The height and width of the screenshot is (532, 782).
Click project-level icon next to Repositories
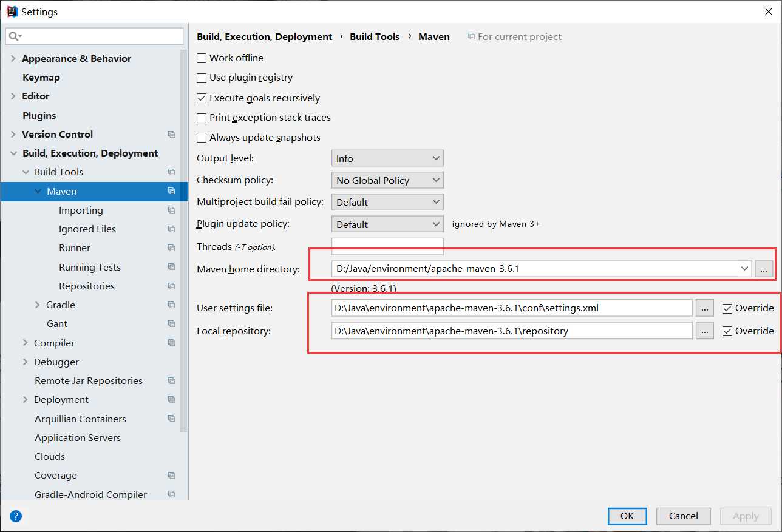tap(171, 286)
